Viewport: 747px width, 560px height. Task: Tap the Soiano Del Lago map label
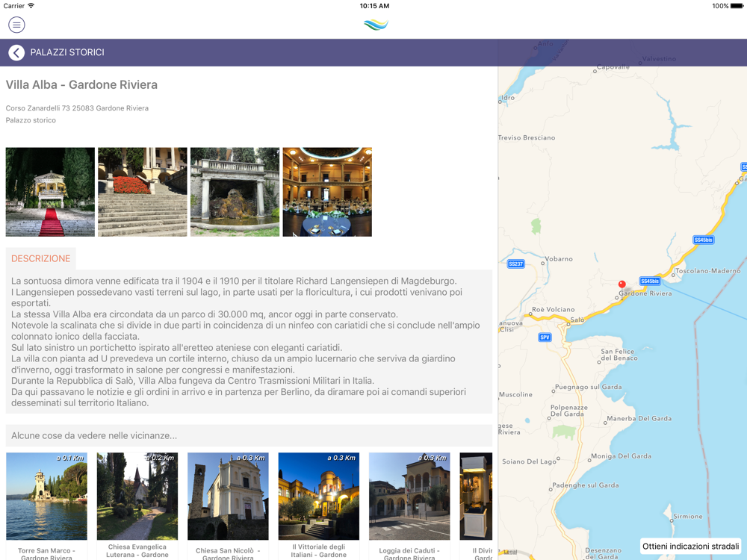pyautogui.click(x=530, y=461)
